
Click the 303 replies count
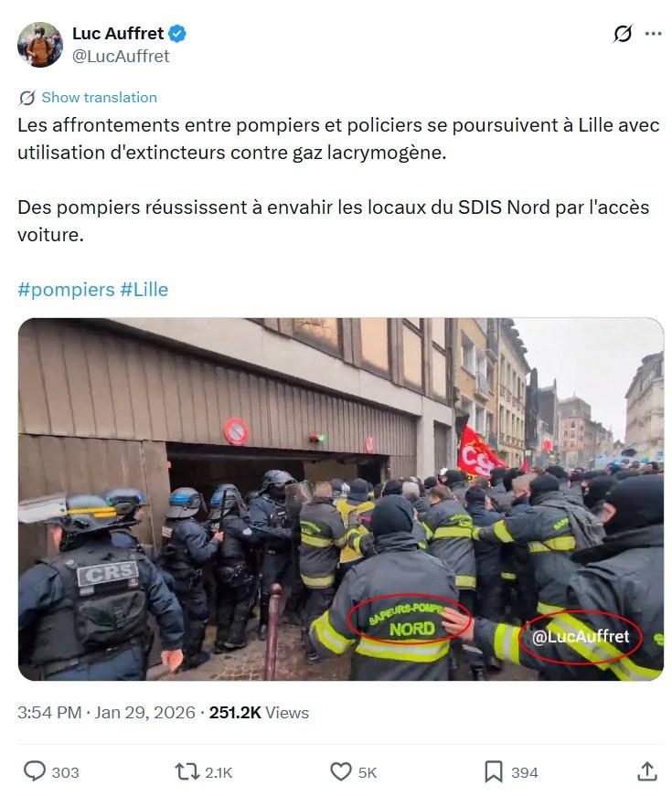click(66, 772)
